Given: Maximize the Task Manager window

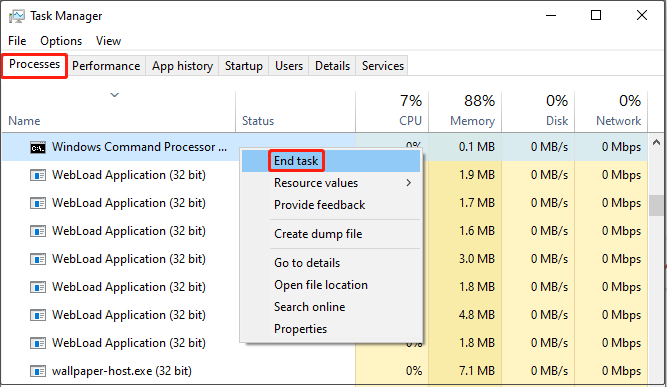Looking at the screenshot, I should click(x=596, y=16).
